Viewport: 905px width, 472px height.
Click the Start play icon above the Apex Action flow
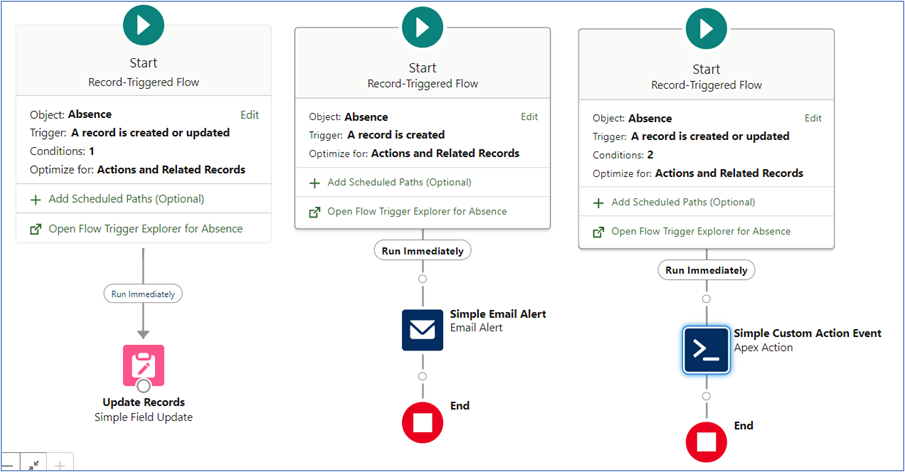(x=706, y=27)
